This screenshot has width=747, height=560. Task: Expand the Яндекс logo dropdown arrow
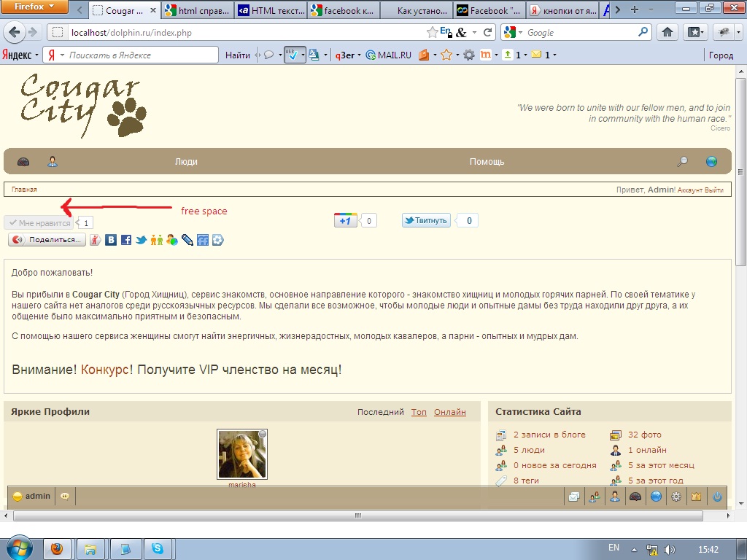(x=36, y=55)
